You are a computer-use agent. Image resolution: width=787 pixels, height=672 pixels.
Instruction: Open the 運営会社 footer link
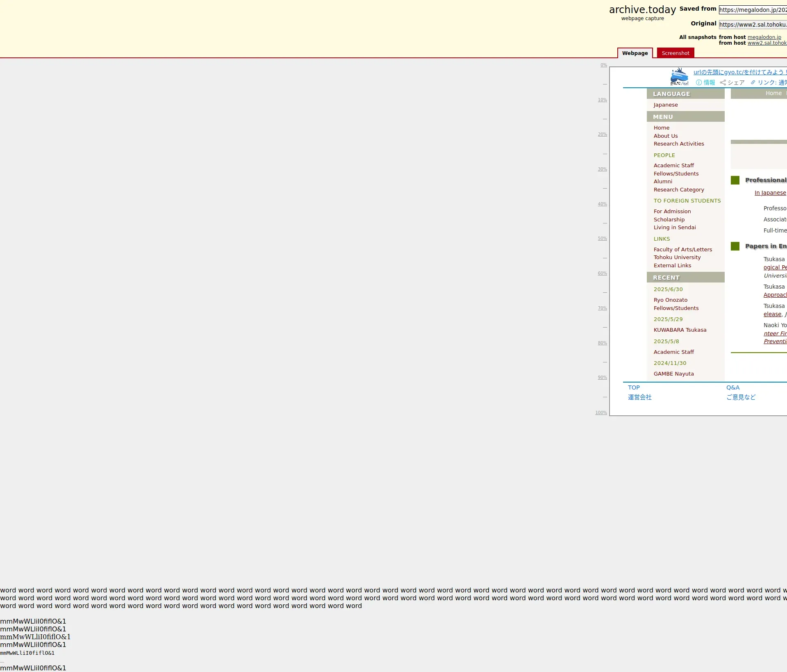[x=639, y=397]
